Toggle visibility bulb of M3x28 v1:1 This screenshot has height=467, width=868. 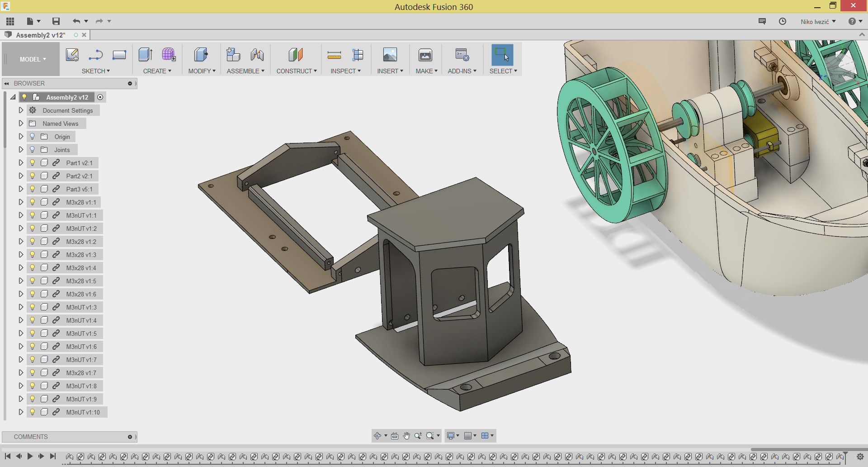pyautogui.click(x=33, y=202)
